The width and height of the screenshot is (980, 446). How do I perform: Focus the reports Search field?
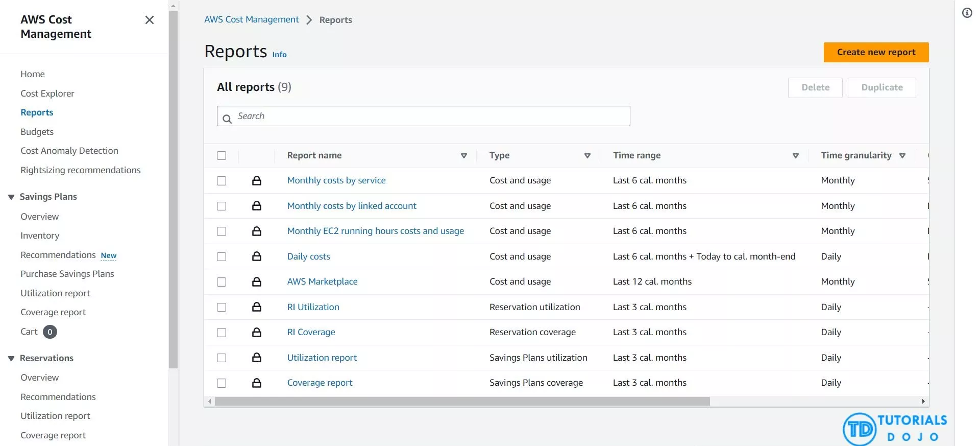pyautogui.click(x=424, y=116)
